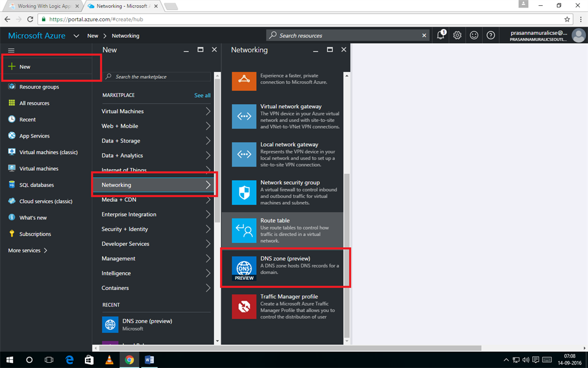Click Networking breadcrumb link

pos(125,36)
